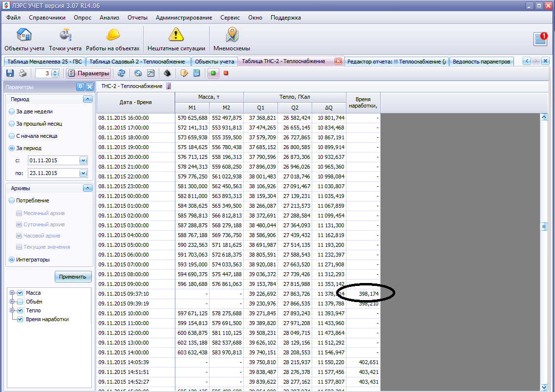Close the Таблица ТНС-2 tab
The width and height of the screenshot is (555, 392).
338,61
